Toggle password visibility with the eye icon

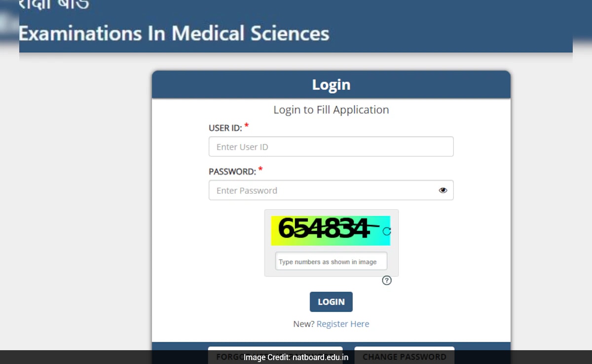point(443,190)
